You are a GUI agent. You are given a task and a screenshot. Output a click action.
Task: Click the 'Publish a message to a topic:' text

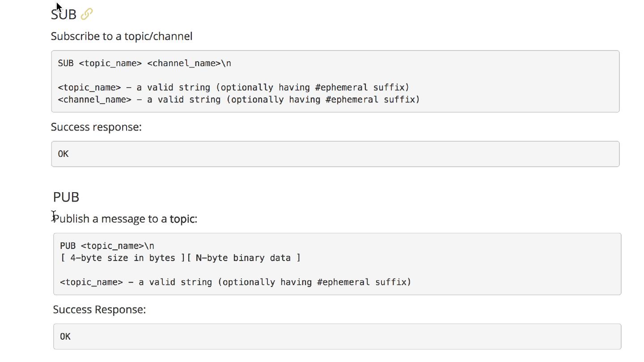click(125, 219)
